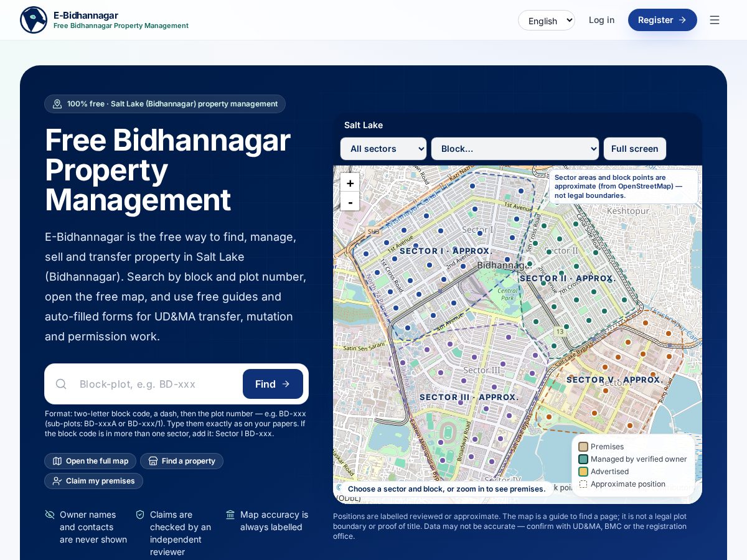Click the E-Bidhannagar logo icon
This screenshot has width=747, height=560.
coord(34,20)
